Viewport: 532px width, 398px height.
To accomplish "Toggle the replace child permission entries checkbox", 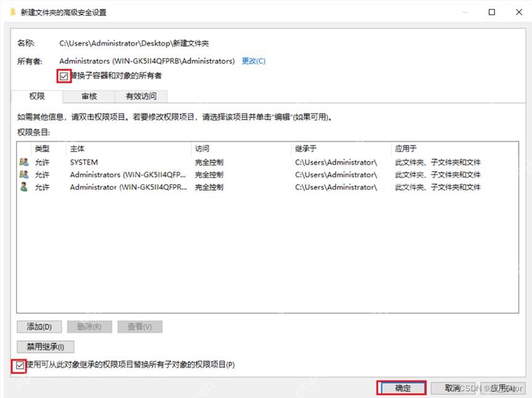I will (20, 365).
